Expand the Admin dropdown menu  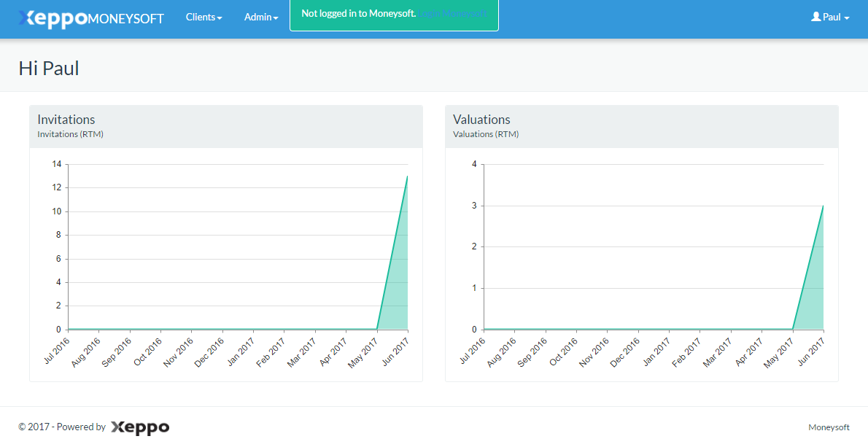(260, 18)
